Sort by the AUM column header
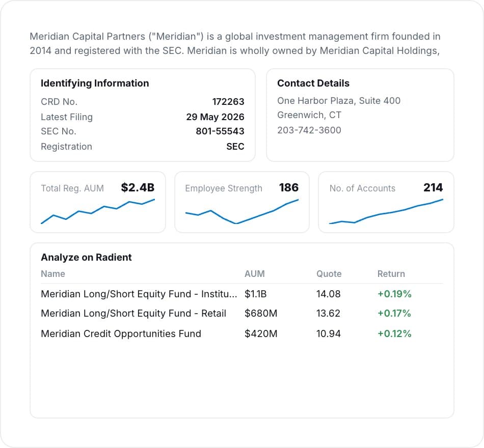This screenshot has height=448, width=484. [x=255, y=274]
